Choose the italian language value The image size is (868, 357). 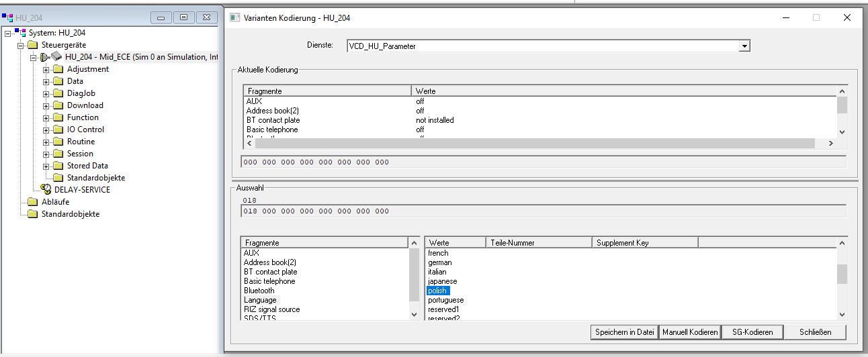point(437,272)
